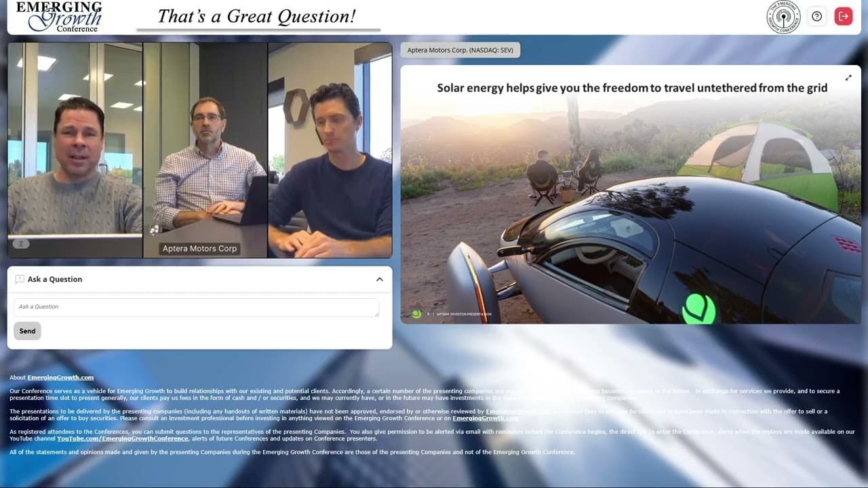Click the paragraph starting 'As registered attendees to the Conferences'
This screenshot has width=868, height=488.
click(432, 435)
